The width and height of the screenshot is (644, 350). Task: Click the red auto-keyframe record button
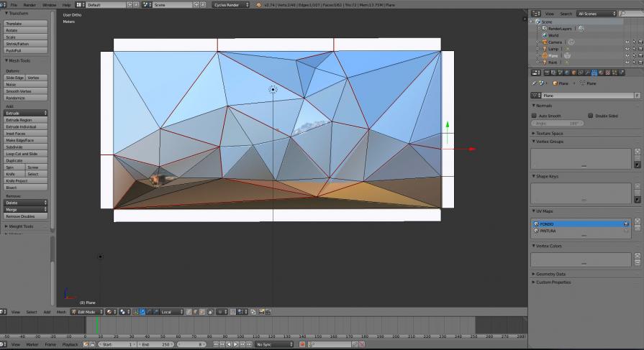pos(302,344)
